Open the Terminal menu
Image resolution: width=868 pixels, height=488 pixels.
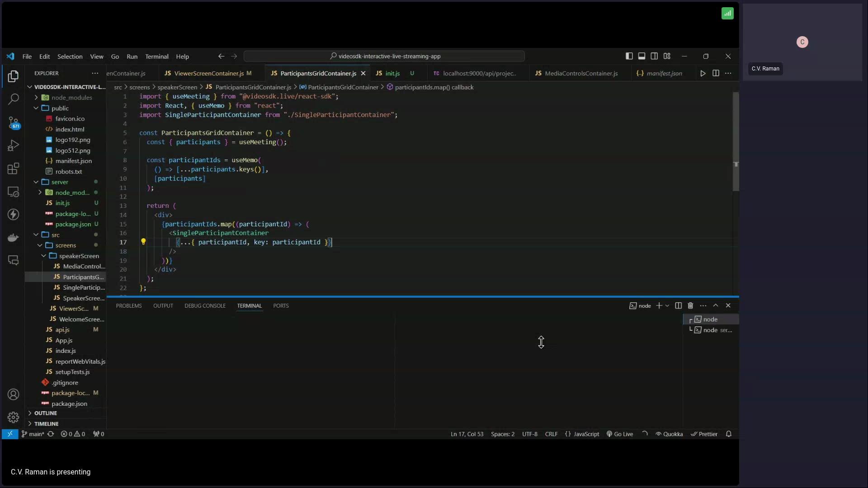tap(157, 56)
